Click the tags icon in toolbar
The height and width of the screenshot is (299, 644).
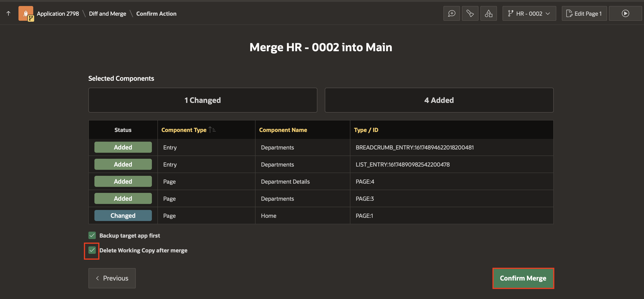(x=470, y=13)
